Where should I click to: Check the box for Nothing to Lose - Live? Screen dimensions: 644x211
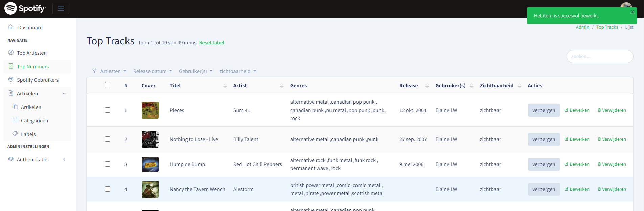108,139
